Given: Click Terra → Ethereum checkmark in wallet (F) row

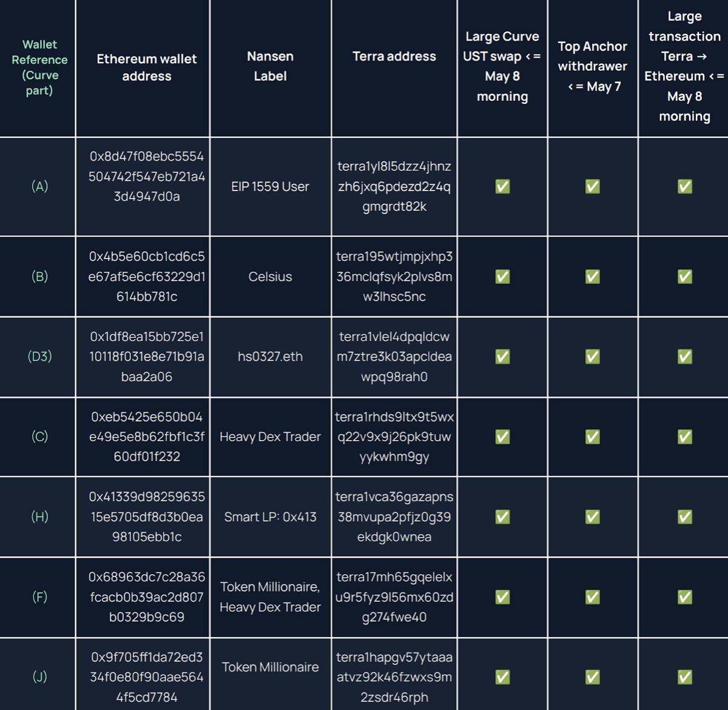Looking at the screenshot, I should tap(685, 597).
